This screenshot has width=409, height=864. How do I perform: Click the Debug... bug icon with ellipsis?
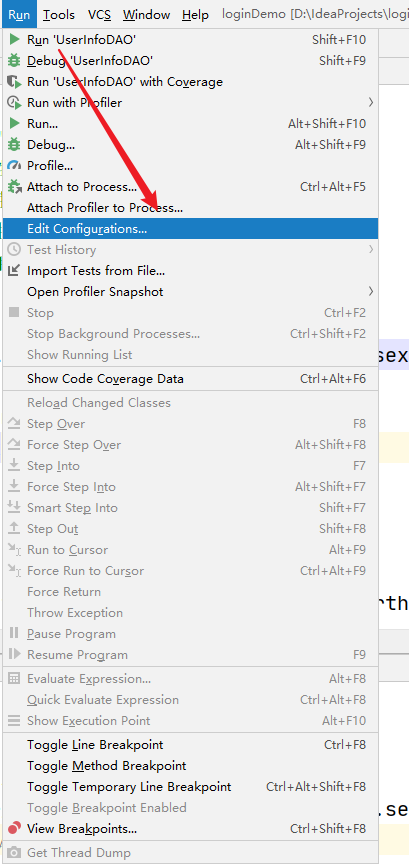pos(14,144)
